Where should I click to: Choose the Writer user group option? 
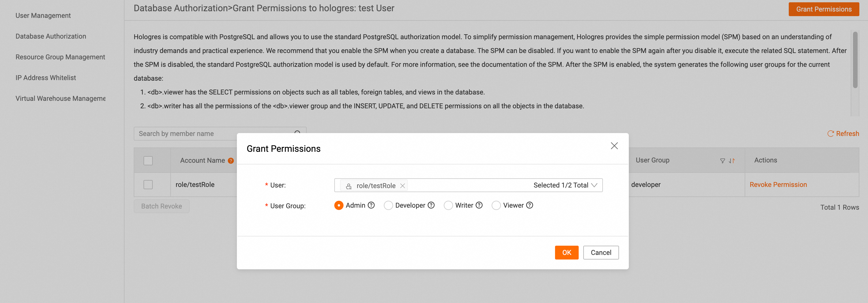point(448,205)
